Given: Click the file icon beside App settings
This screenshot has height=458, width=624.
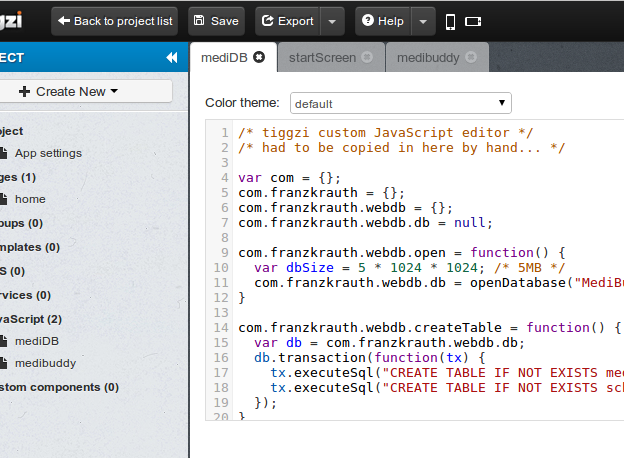Looking at the screenshot, I should (4, 153).
